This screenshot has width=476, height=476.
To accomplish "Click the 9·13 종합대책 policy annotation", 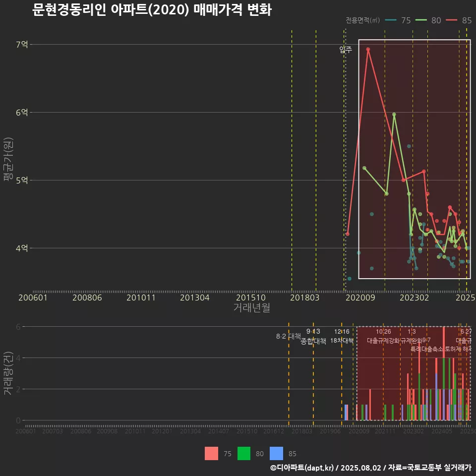I will (313, 336).
